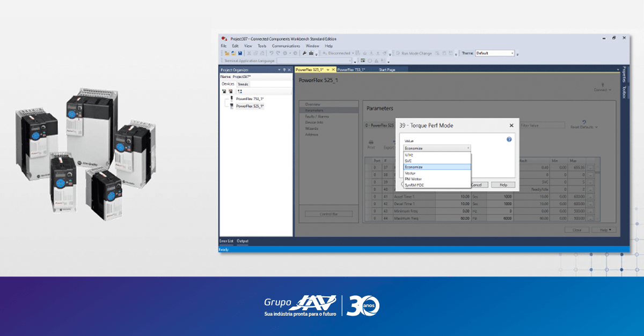Screen dimensions: 644x336
Task: Select the Minimum Freq parameter row
Action: pos(479,211)
